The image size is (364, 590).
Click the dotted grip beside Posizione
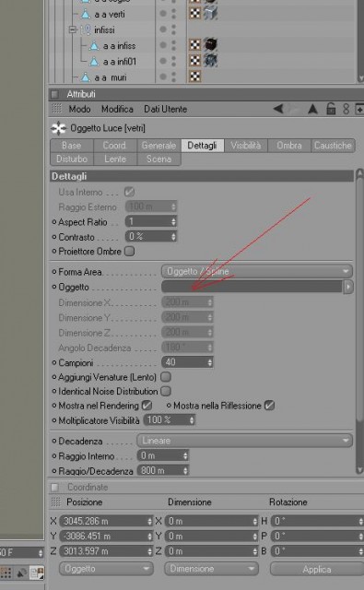pyautogui.click(x=55, y=501)
